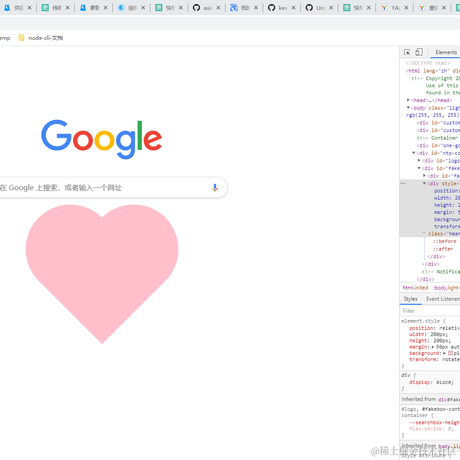Image resolution: width=460 pixels, height=460 pixels.
Task: Select the ::before pseudo-element node
Action: click(444, 241)
